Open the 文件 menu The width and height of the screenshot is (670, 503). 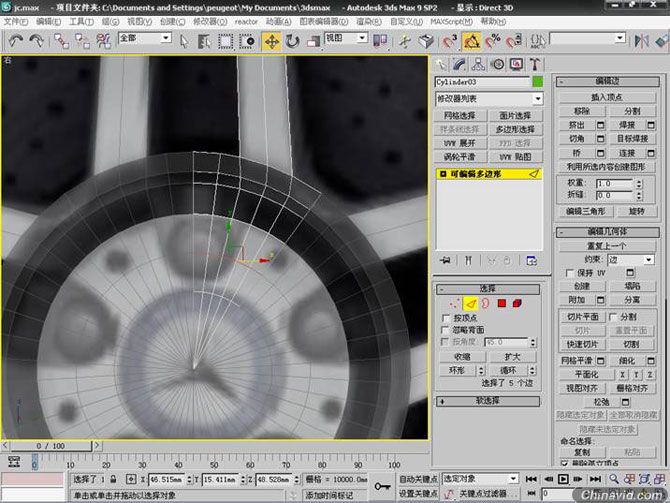16,21
